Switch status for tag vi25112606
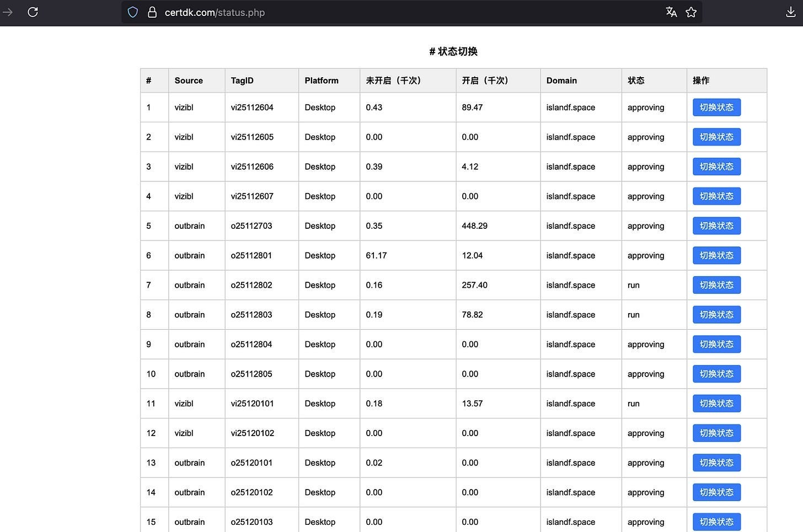Screen dimensions: 803x532 pos(716,166)
